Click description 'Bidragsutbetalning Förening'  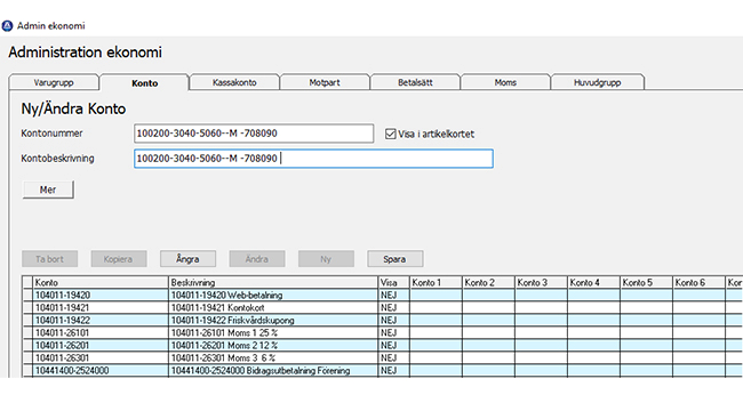point(299,370)
